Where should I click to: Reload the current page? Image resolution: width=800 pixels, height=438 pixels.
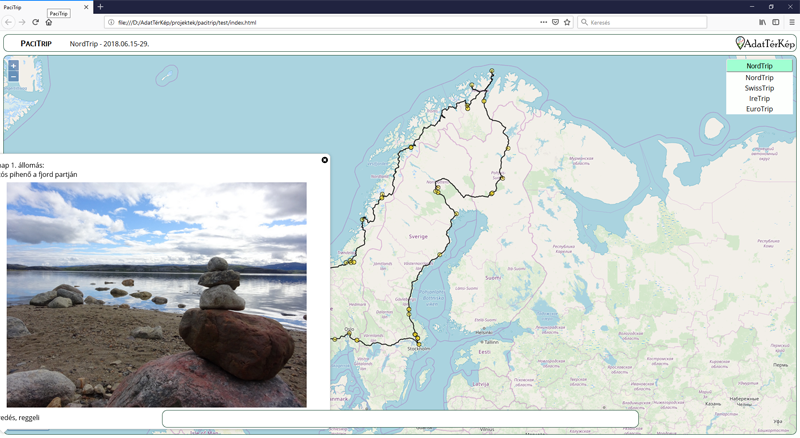click(x=35, y=22)
